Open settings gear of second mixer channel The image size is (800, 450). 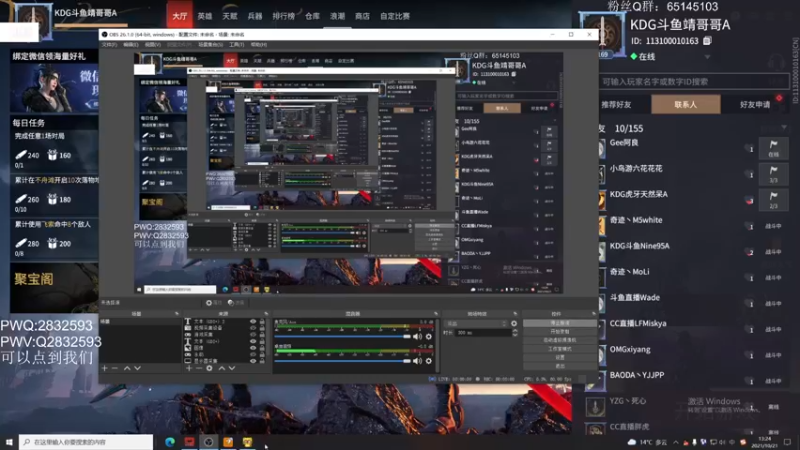429,361
